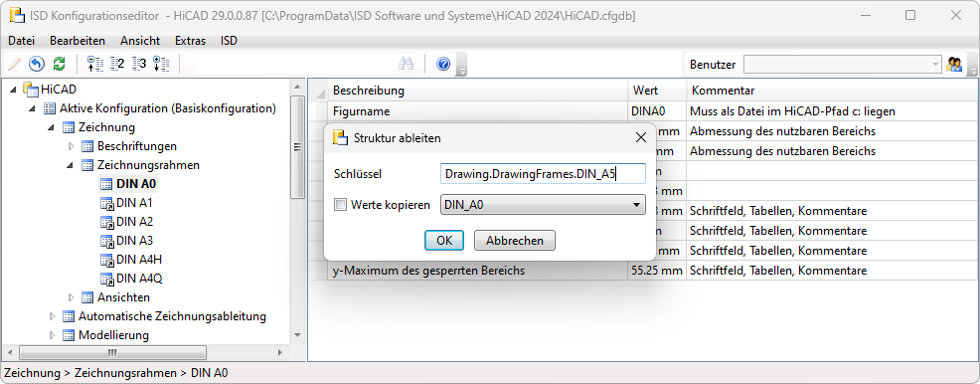Select DIN A2 in the tree
This screenshot has height=384, width=980.
click(x=134, y=222)
